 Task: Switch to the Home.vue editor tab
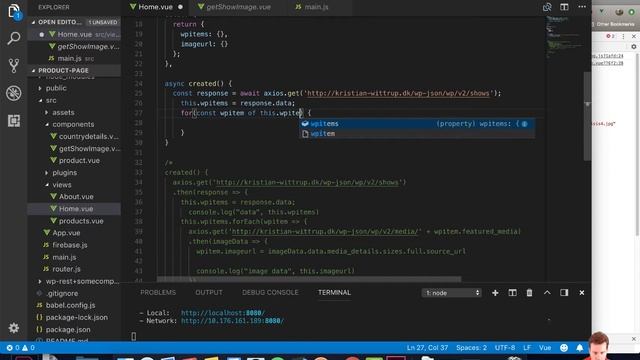pyautogui.click(x=156, y=7)
